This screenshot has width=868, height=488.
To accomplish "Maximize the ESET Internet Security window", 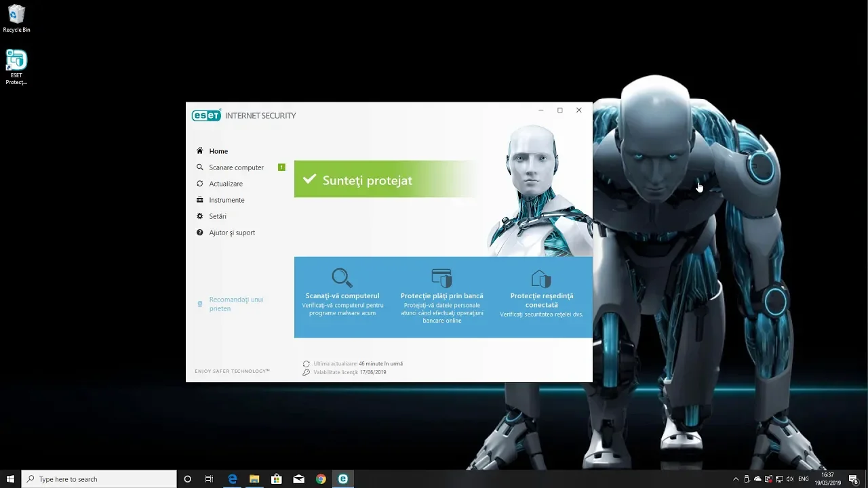I will (560, 110).
